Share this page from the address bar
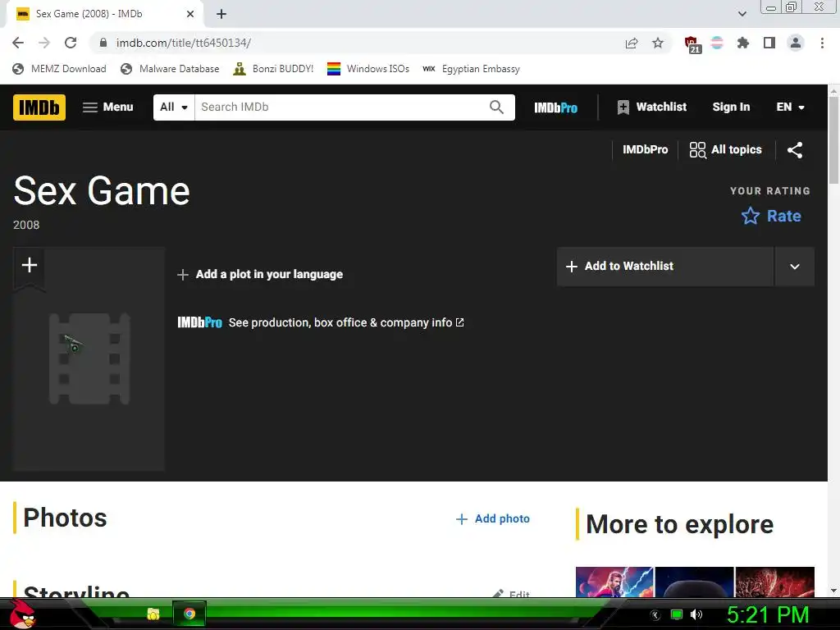This screenshot has width=840, height=630. coord(632,43)
